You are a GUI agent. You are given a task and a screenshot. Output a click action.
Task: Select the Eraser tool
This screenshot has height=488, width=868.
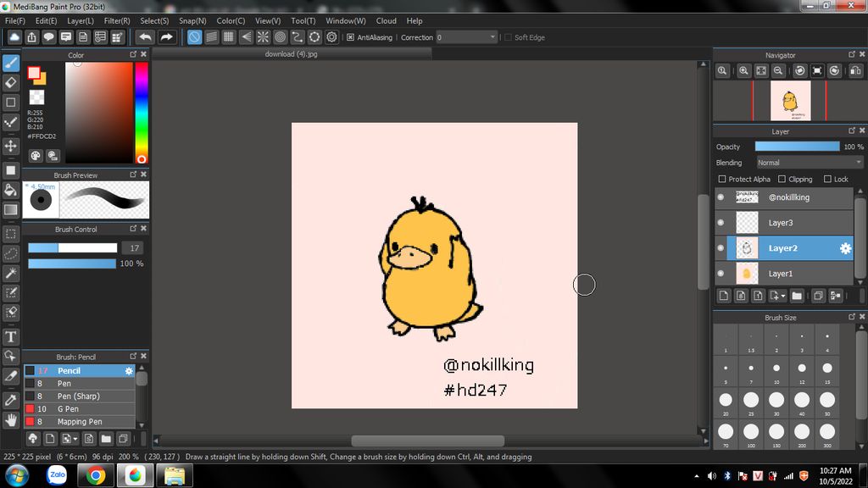point(11,82)
